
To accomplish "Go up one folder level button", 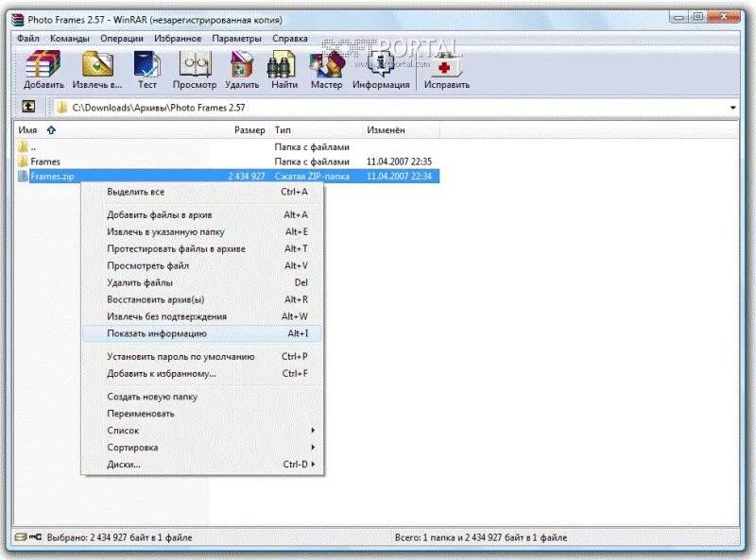I will tap(28, 106).
